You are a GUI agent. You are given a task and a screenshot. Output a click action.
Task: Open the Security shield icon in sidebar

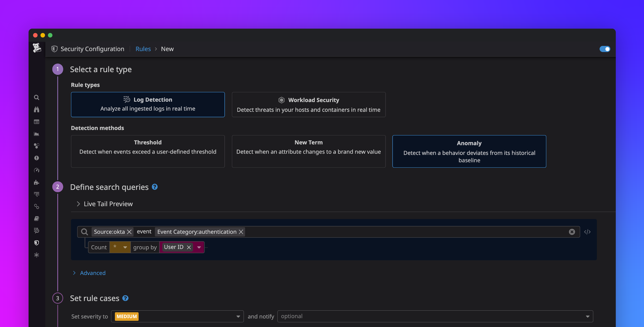(36, 242)
